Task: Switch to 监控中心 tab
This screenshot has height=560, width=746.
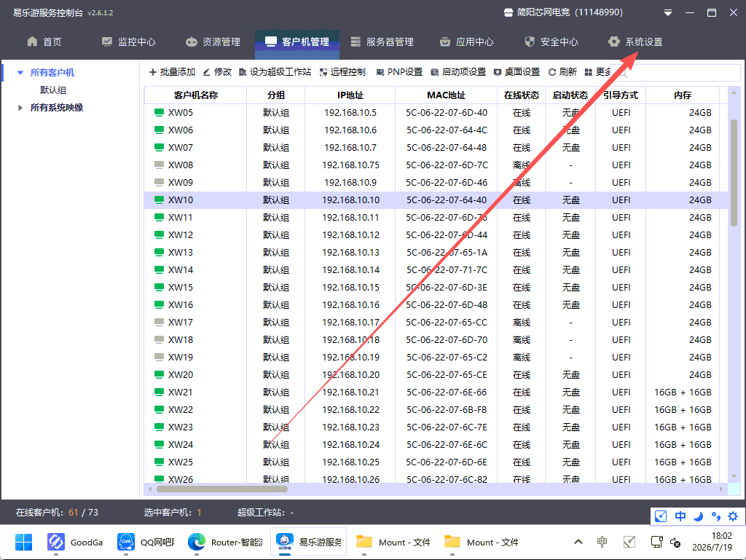Action: (x=129, y=42)
